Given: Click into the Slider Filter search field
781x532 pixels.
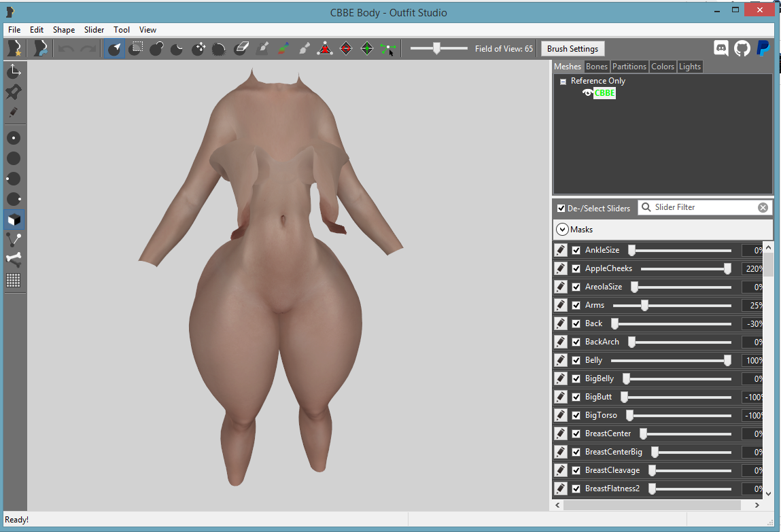Looking at the screenshot, I should [x=704, y=207].
